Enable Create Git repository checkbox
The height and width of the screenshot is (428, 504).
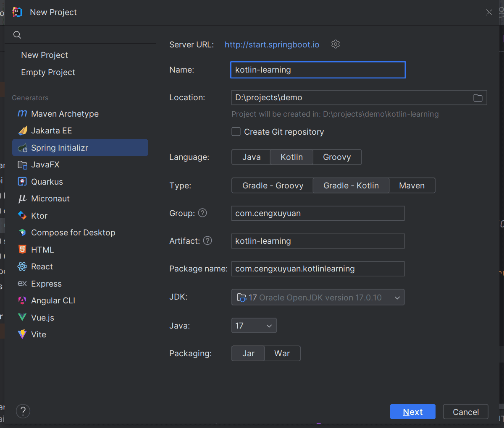(236, 132)
